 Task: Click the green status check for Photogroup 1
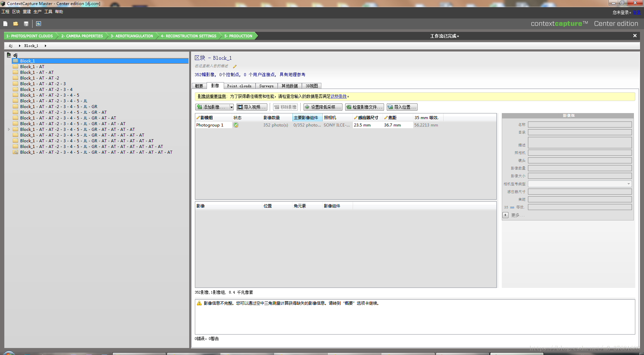[236, 125]
